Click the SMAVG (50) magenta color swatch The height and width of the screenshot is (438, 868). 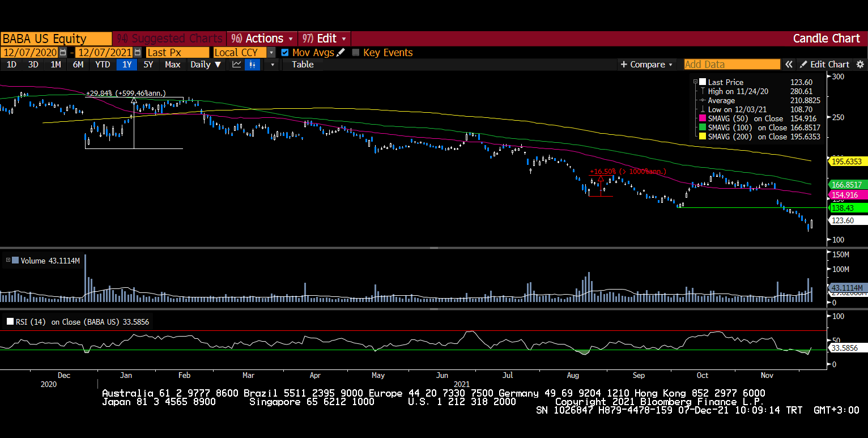(x=703, y=118)
